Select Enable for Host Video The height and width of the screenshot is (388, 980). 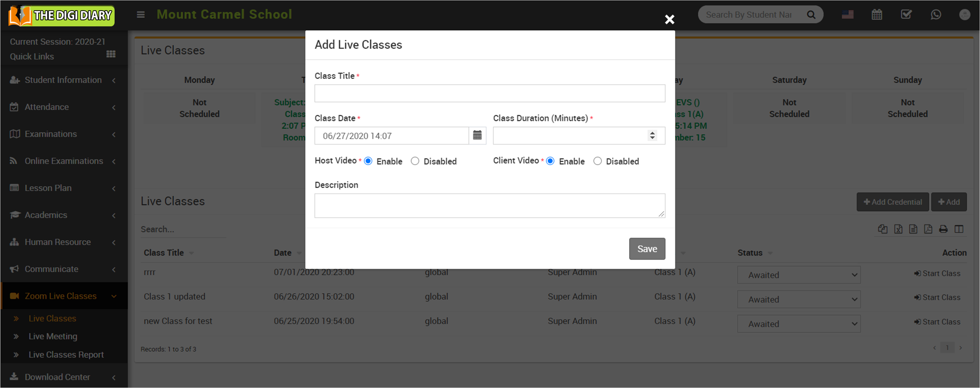click(368, 161)
